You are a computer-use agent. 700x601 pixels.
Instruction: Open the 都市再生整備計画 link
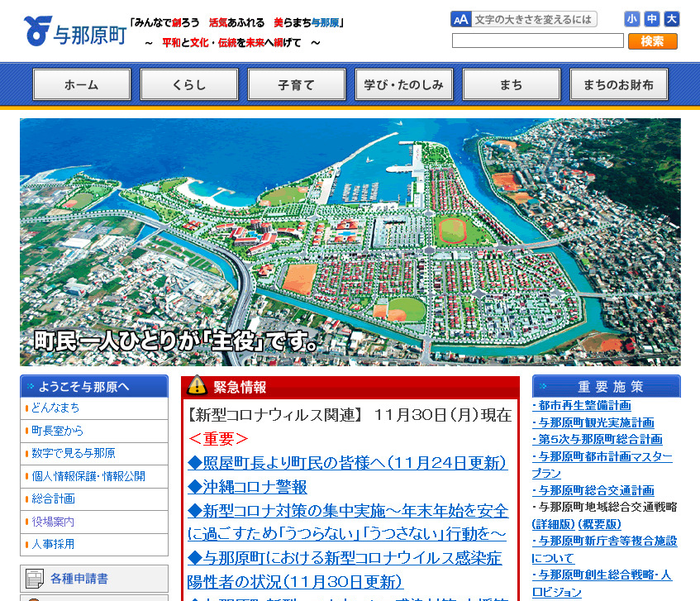click(x=582, y=405)
